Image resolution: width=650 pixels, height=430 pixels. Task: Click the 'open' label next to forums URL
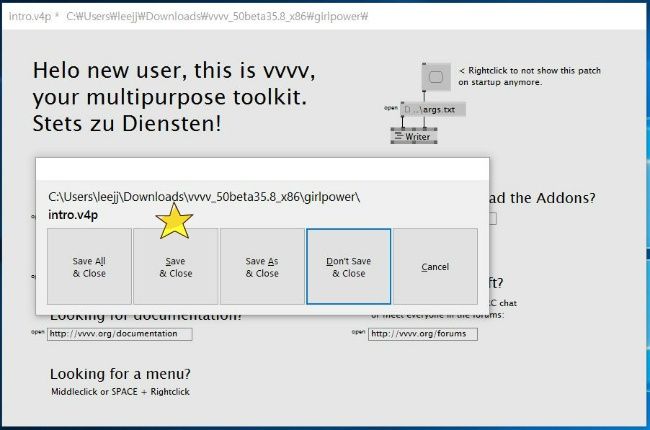pos(359,332)
